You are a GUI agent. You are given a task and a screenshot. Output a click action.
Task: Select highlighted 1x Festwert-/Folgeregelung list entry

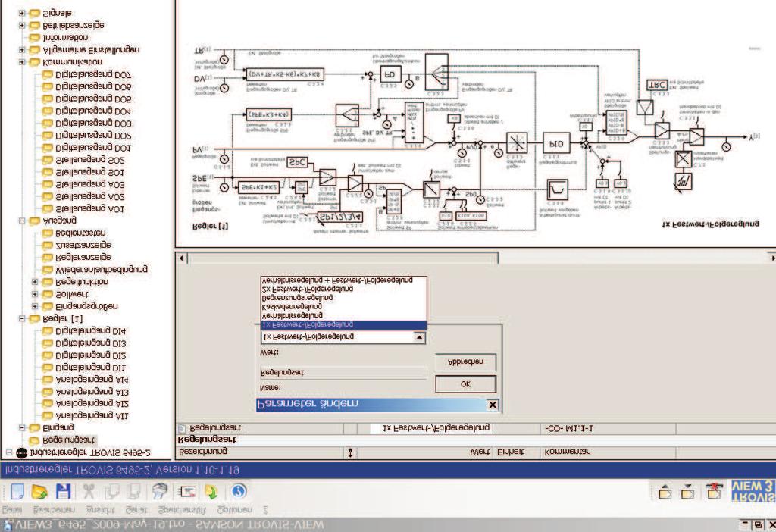point(343,324)
